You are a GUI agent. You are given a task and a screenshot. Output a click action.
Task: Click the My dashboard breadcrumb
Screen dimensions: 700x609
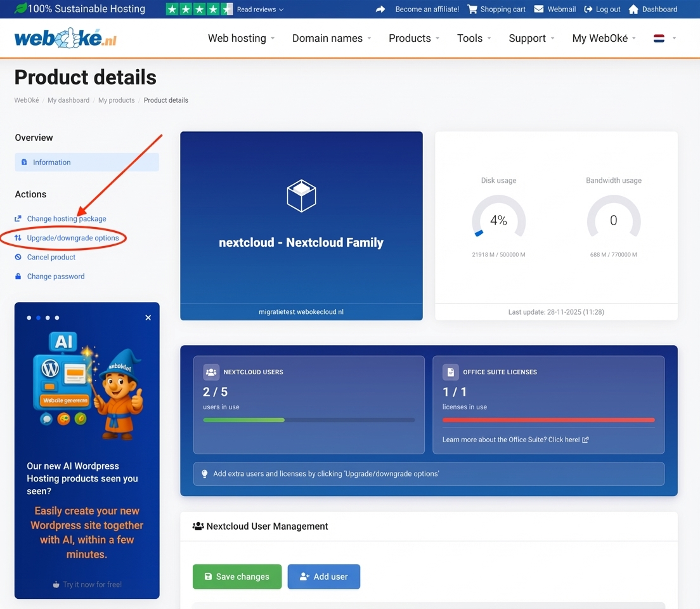(68, 100)
